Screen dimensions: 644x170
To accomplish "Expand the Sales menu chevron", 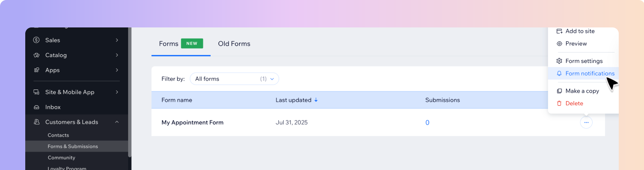I will click(117, 40).
